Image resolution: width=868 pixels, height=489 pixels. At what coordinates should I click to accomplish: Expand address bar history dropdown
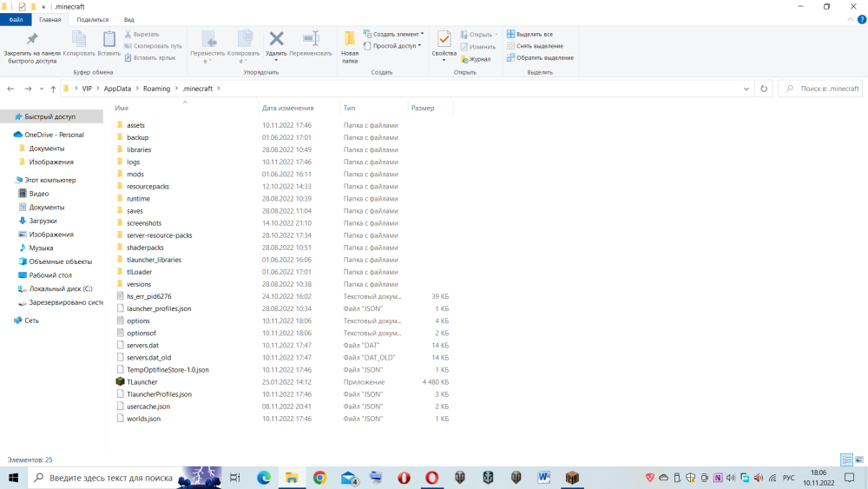coord(746,89)
